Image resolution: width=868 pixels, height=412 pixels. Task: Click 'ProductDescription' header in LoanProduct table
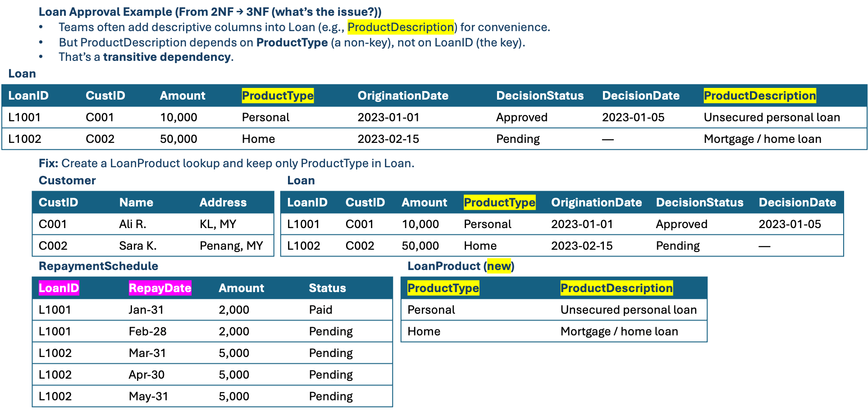[617, 288]
